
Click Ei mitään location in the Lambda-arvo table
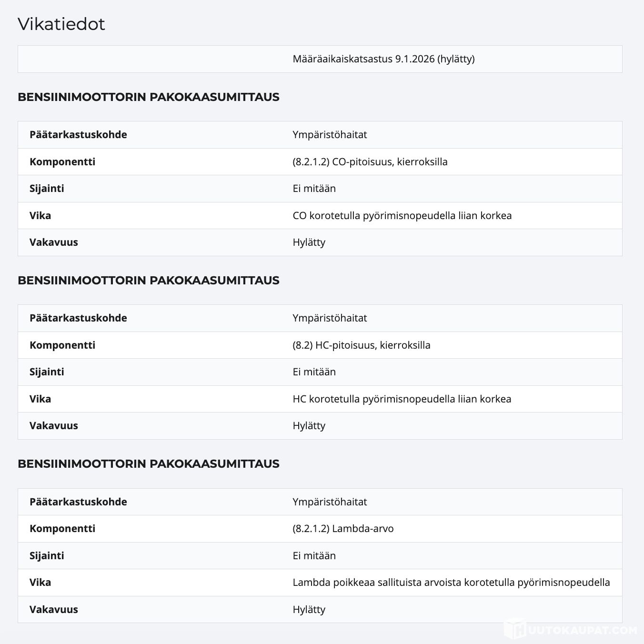(314, 555)
